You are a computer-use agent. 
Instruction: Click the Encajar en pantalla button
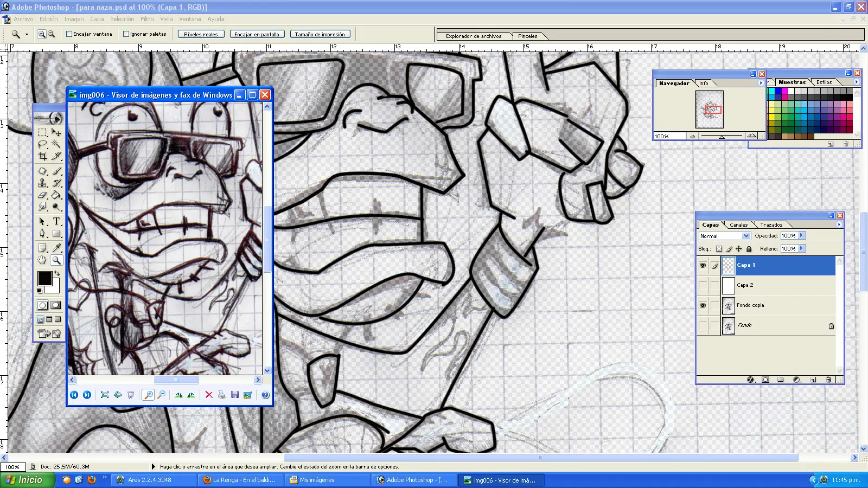click(257, 34)
